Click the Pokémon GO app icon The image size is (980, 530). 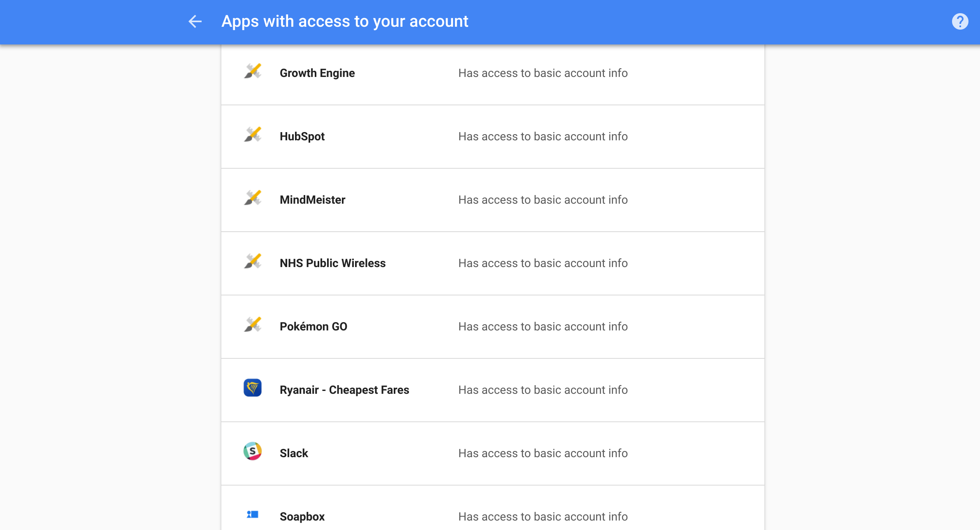click(x=253, y=325)
